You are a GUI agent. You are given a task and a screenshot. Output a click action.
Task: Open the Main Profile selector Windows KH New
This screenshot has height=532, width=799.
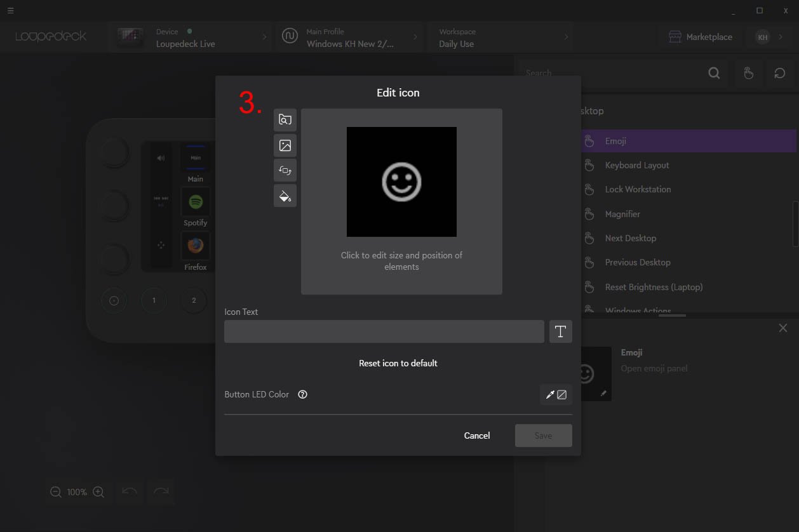click(348, 37)
